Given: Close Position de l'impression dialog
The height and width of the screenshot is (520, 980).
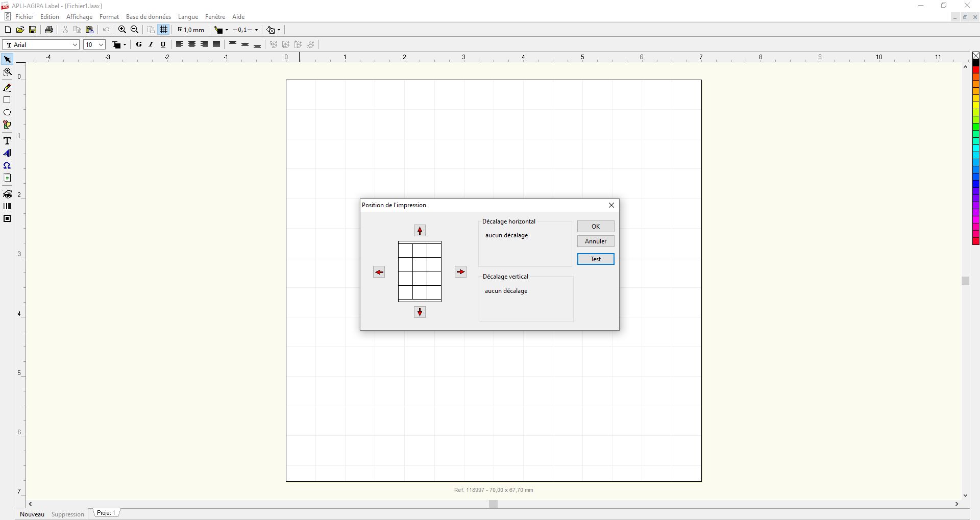Looking at the screenshot, I should 611,205.
